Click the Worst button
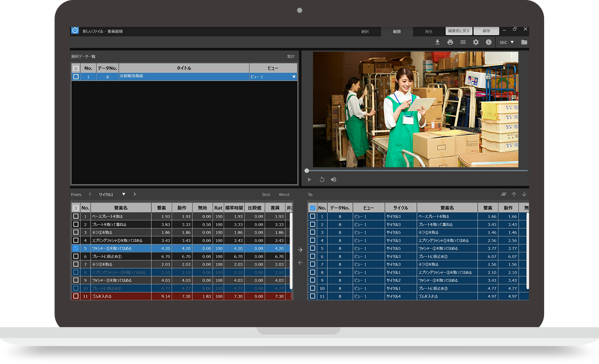599x364 pixels. click(284, 194)
